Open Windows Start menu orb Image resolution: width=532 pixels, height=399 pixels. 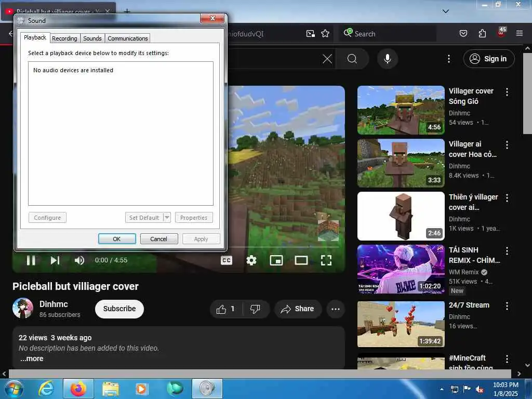[13, 389]
